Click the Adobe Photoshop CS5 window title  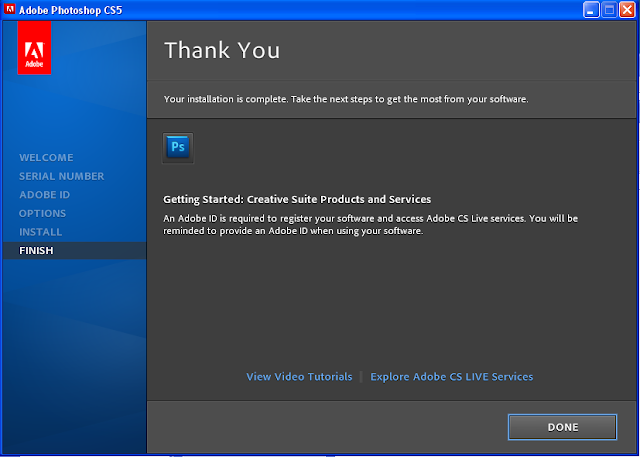pos(71,10)
